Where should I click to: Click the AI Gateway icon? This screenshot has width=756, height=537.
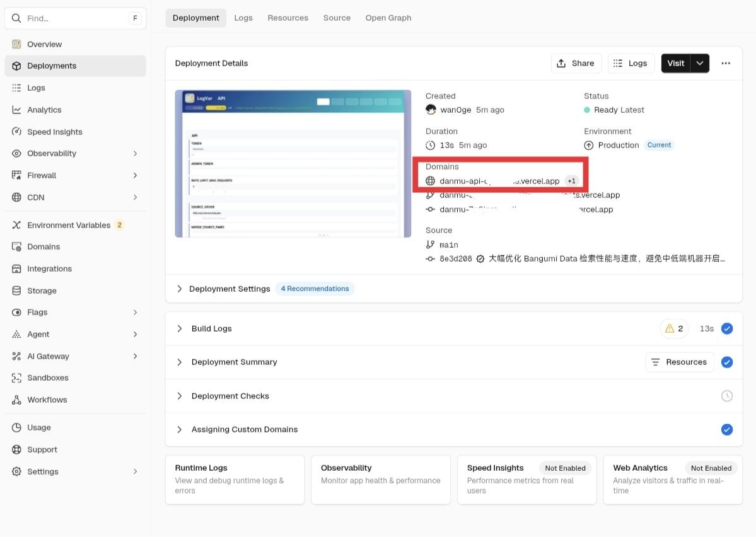[16, 356]
